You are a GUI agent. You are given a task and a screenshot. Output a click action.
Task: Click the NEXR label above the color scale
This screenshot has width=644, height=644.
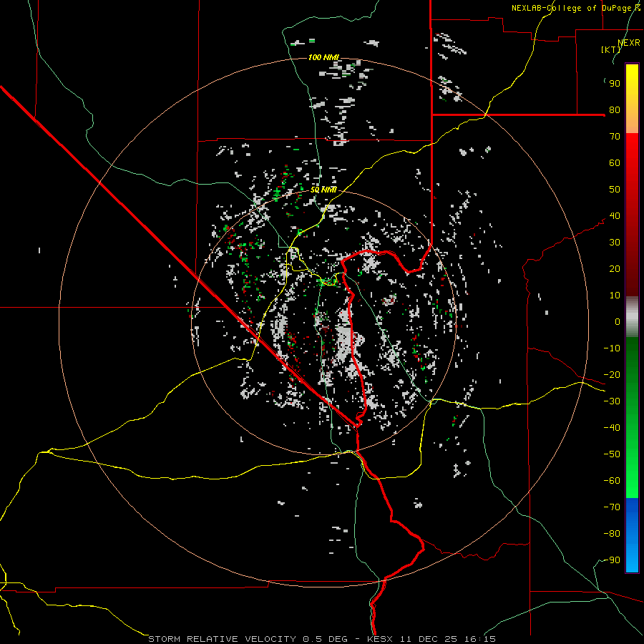tap(629, 43)
